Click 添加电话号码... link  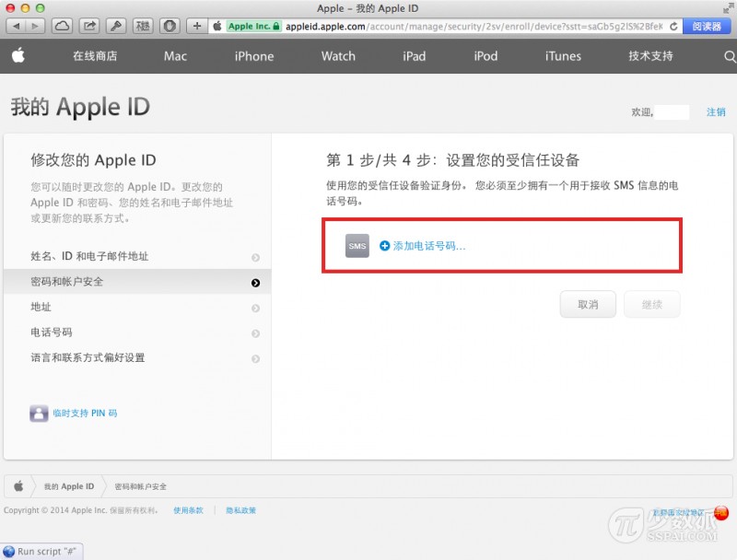[x=429, y=246]
